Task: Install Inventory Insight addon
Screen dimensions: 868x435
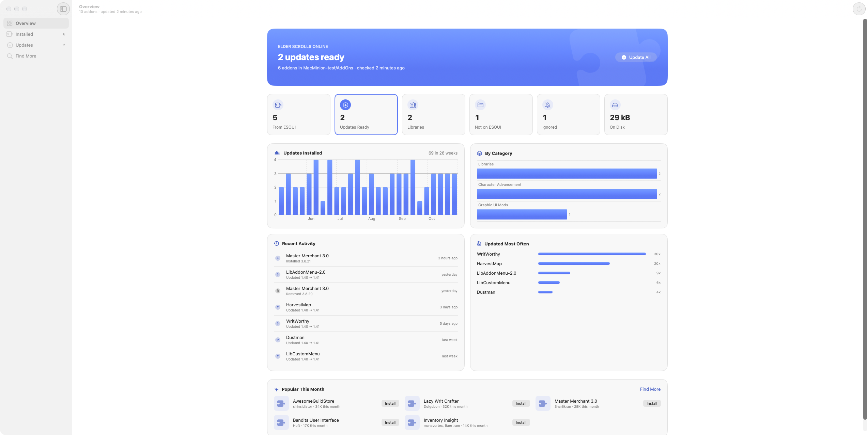Action: pos(521,422)
